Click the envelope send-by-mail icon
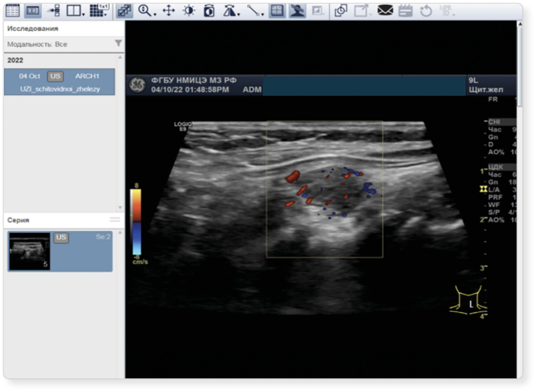Image resolution: width=536 pixels, height=392 pixels. click(385, 11)
